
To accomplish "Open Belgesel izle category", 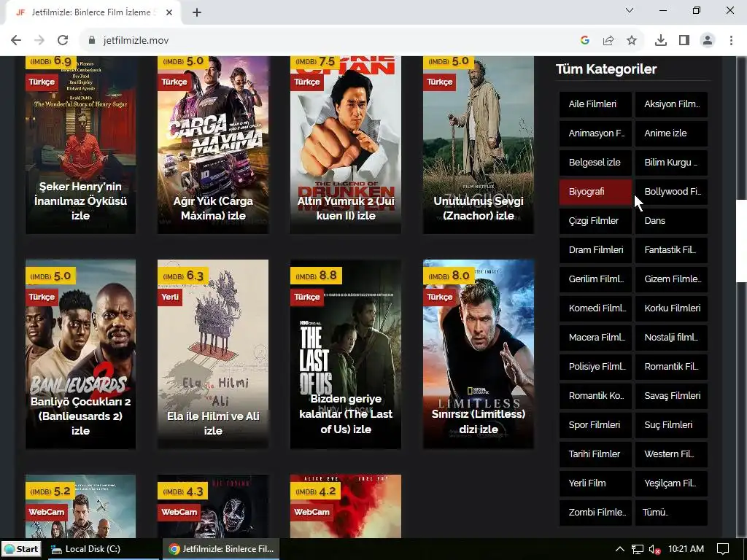I will tap(595, 163).
